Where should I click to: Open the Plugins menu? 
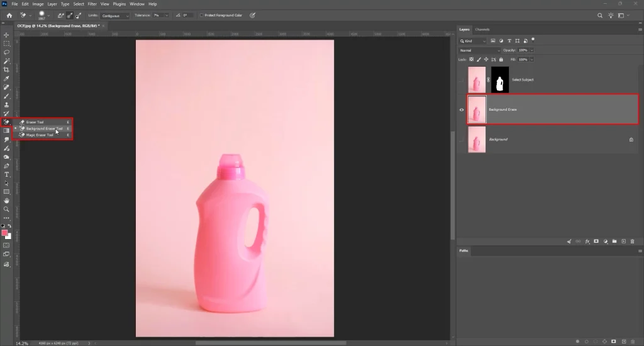coord(119,4)
